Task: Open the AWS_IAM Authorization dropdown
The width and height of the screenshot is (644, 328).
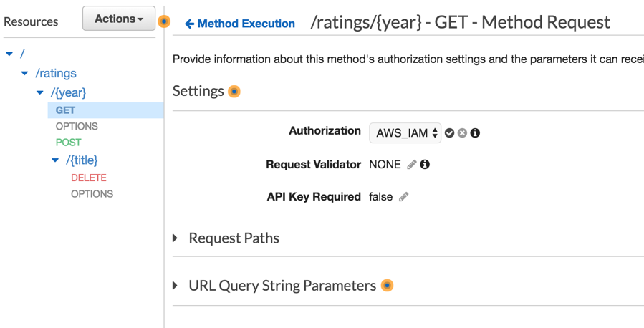Action: 405,133
